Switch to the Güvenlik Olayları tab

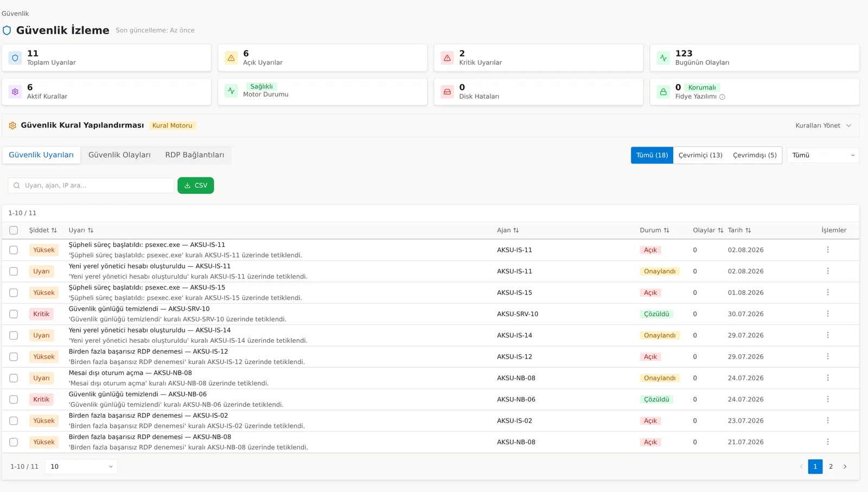tap(119, 155)
